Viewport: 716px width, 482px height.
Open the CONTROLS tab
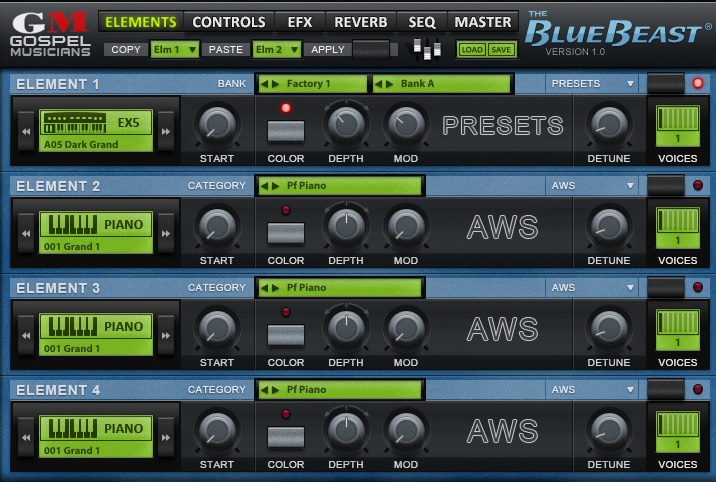pos(229,22)
